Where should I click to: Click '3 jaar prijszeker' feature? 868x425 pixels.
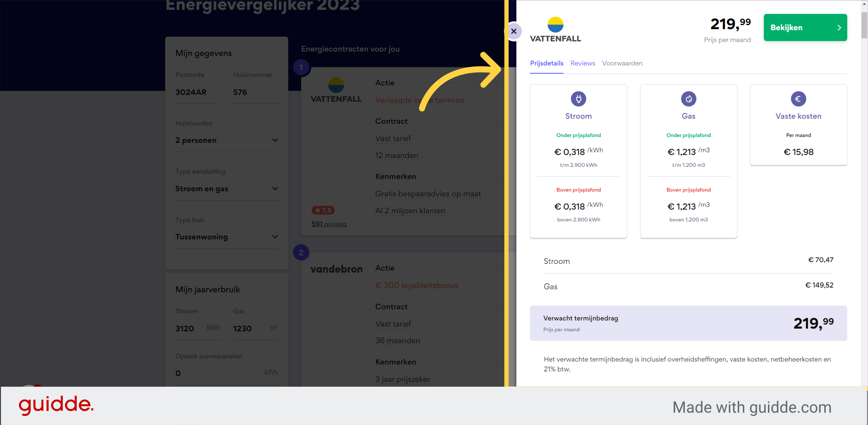pyautogui.click(x=402, y=379)
